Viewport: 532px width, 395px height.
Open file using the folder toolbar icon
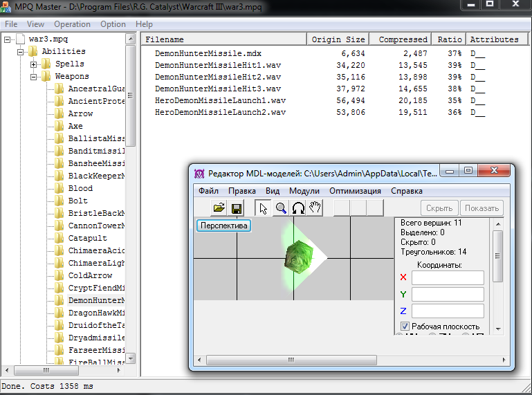click(x=219, y=208)
